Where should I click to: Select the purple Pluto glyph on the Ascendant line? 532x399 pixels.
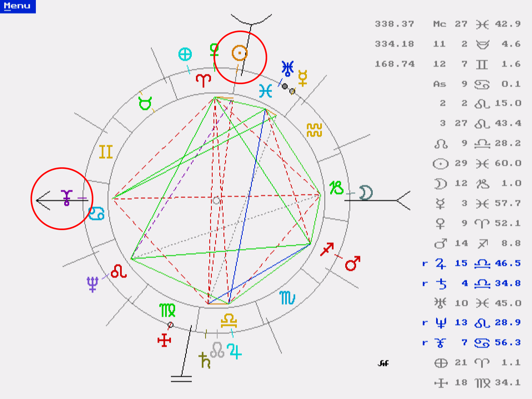pyautogui.click(x=66, y=198)
